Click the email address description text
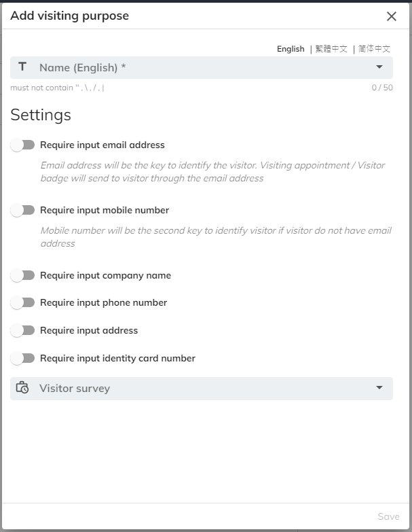This screenshot has height=532, width=412. point(212,172)
